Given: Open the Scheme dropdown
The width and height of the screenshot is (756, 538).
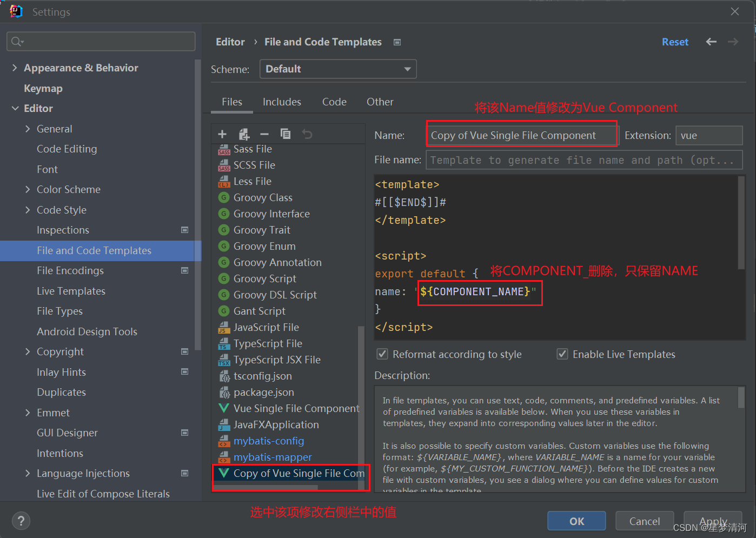Looking at the screenshot, I should (x=338, y=69).
